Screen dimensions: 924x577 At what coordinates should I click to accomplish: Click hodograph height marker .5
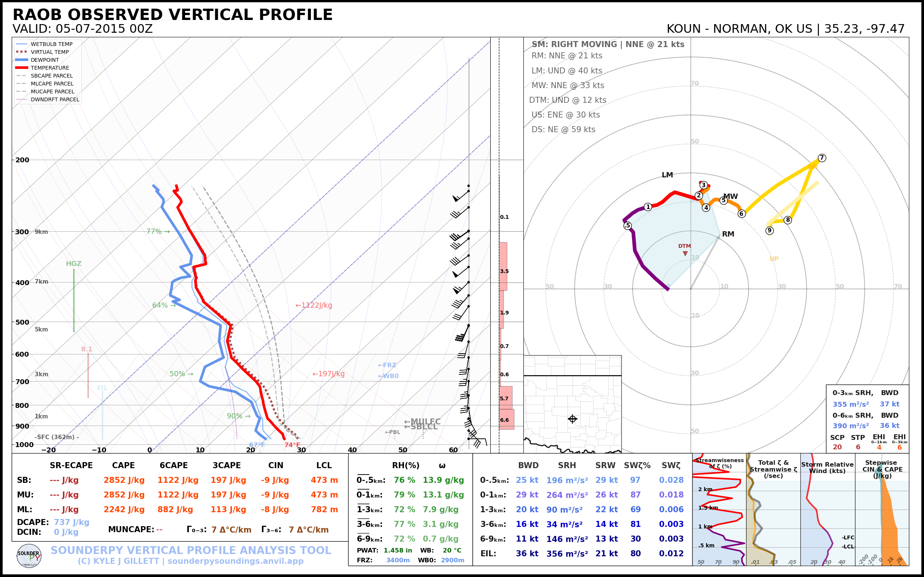coord(627,226)
